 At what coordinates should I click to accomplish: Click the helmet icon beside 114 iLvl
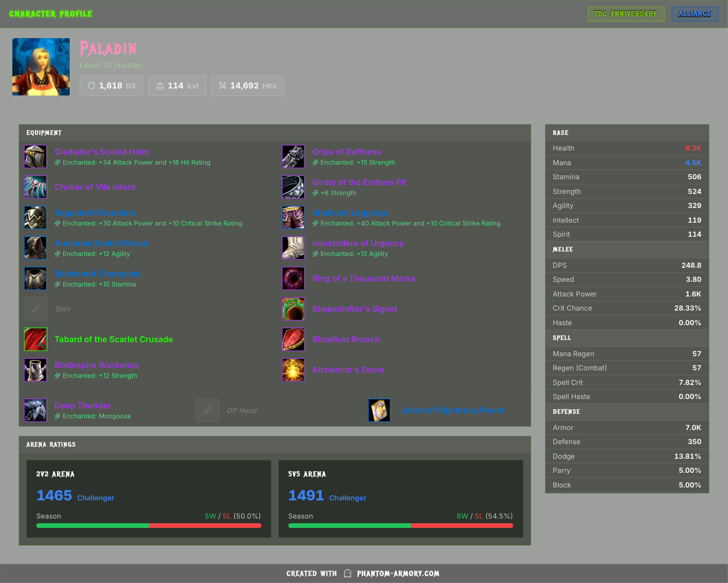point(160,86)
